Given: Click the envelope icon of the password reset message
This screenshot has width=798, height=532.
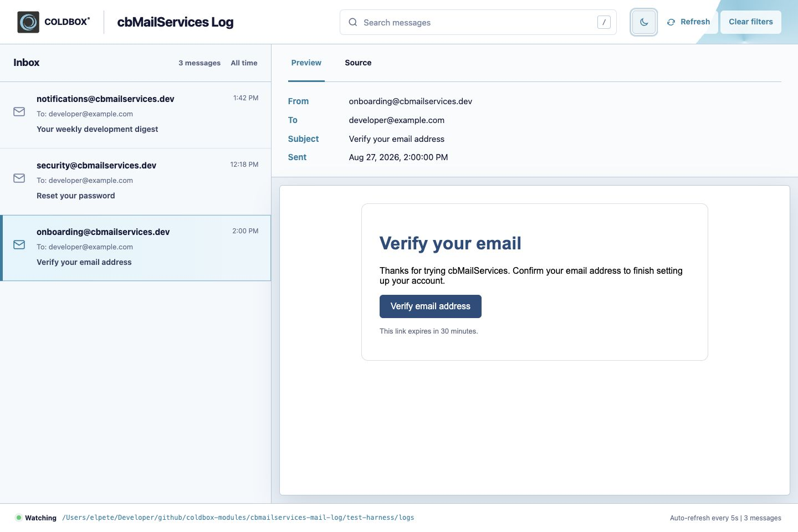Looking at the screenshot, I should click(19, 178).
